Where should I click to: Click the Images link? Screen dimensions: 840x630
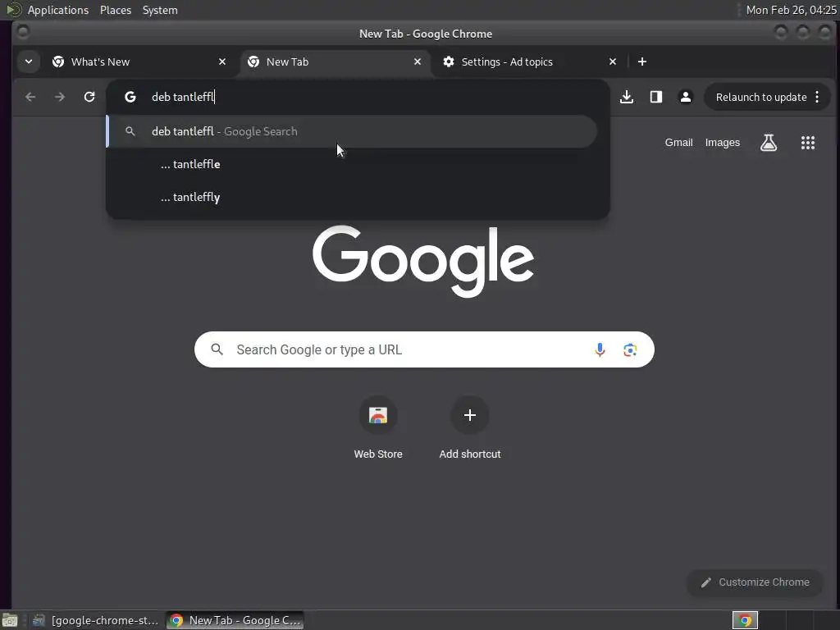pos(722,143)
